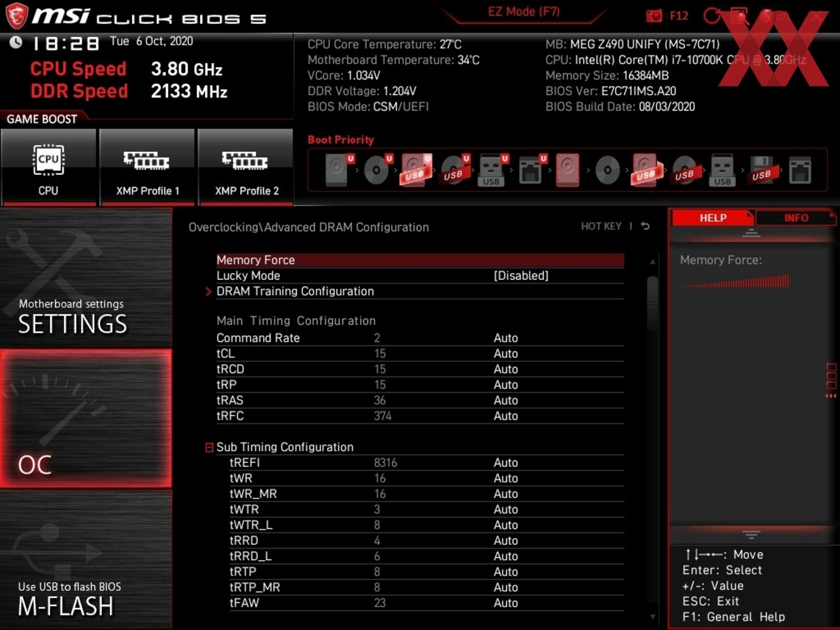Switch to EZ Mode (F7)

click(524, 12)
